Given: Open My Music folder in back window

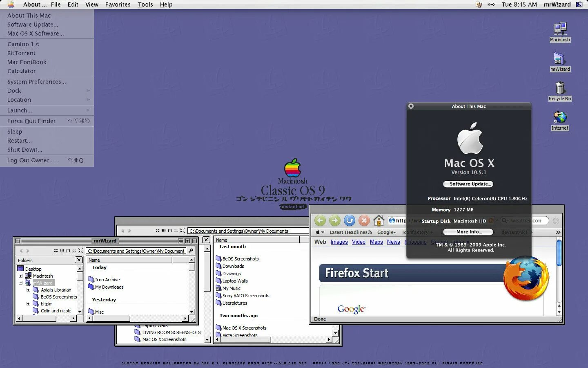Looking at the screenshot, I should tap(228, 288).
